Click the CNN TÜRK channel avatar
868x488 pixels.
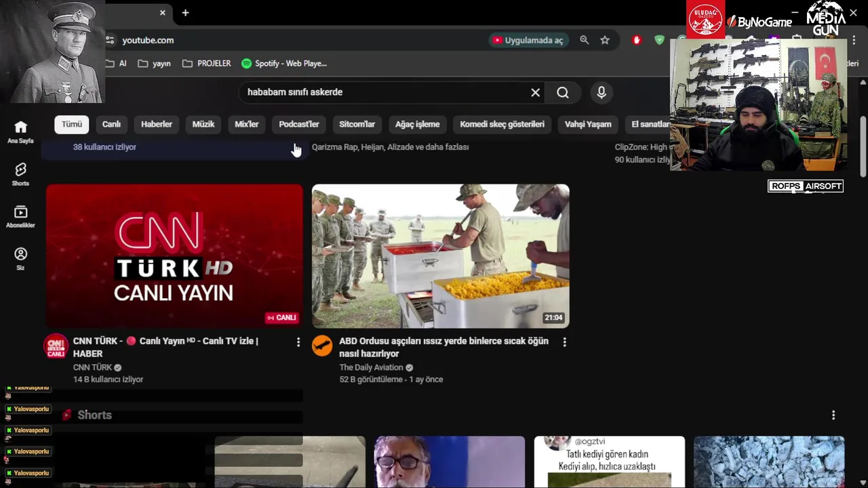pos(56,346)
